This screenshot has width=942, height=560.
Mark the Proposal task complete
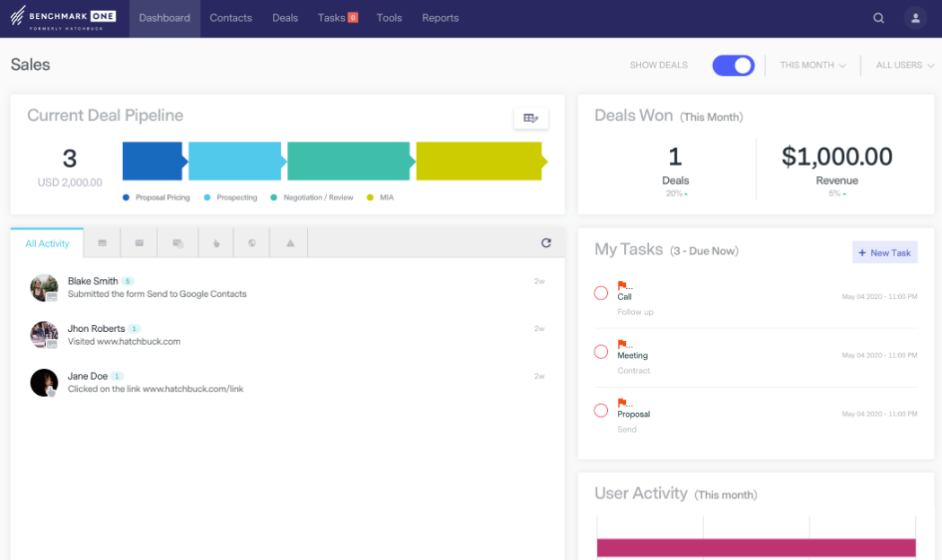click(x=601, y=410)
